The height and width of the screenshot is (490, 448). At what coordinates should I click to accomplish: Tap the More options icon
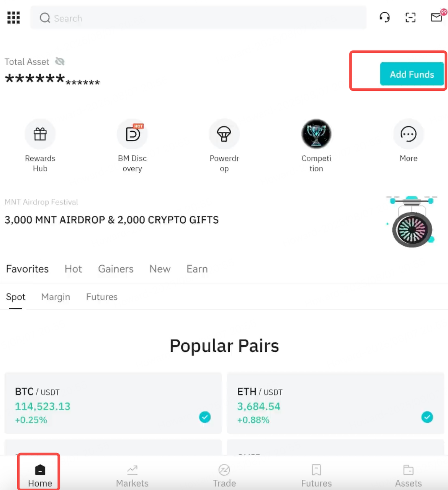[408, 134]
